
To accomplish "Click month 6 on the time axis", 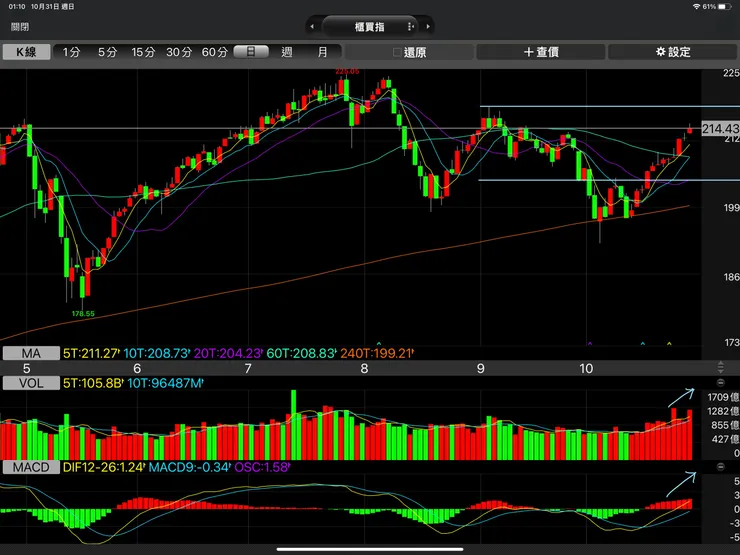I will pyautogui.click(x=137, y=369).
